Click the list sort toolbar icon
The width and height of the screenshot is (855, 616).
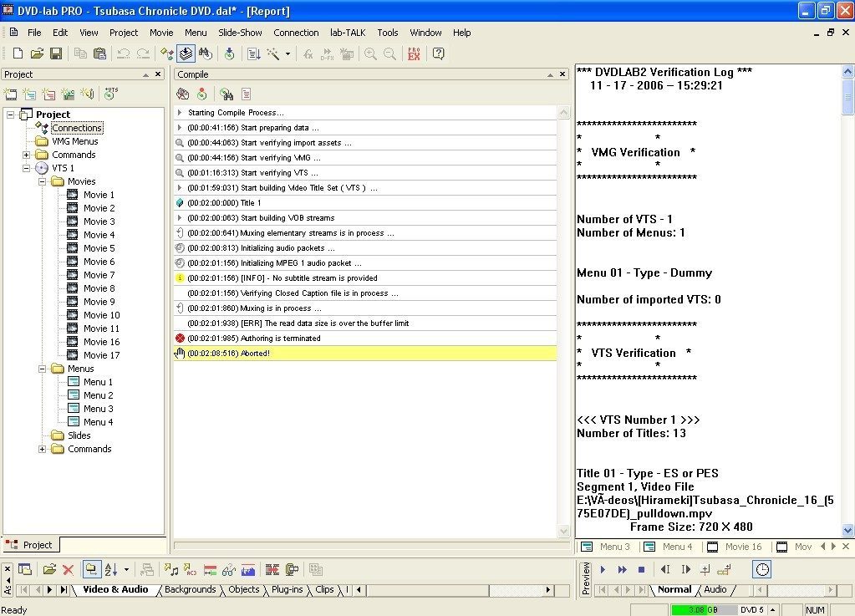tap(253, 53)
